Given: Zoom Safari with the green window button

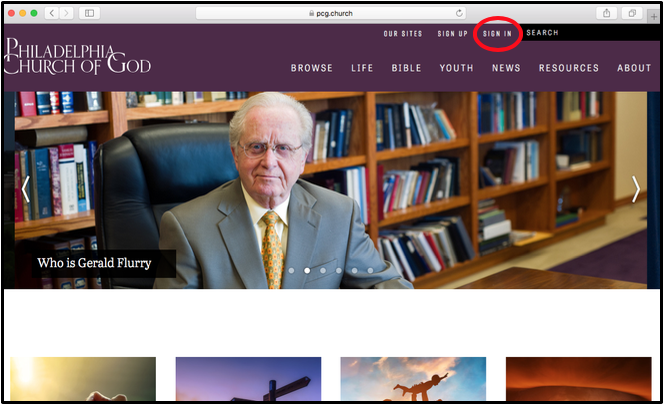Looking at the screenshot, I should tap(34, 13).
